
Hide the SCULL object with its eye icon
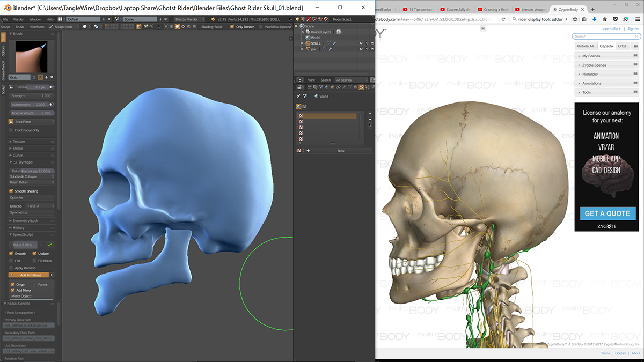coord(361,43)
